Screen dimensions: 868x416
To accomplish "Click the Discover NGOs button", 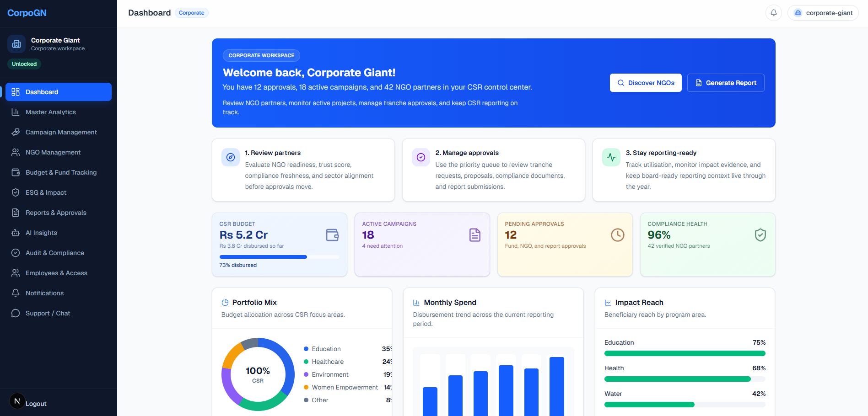I will click(x=646, y=83).
